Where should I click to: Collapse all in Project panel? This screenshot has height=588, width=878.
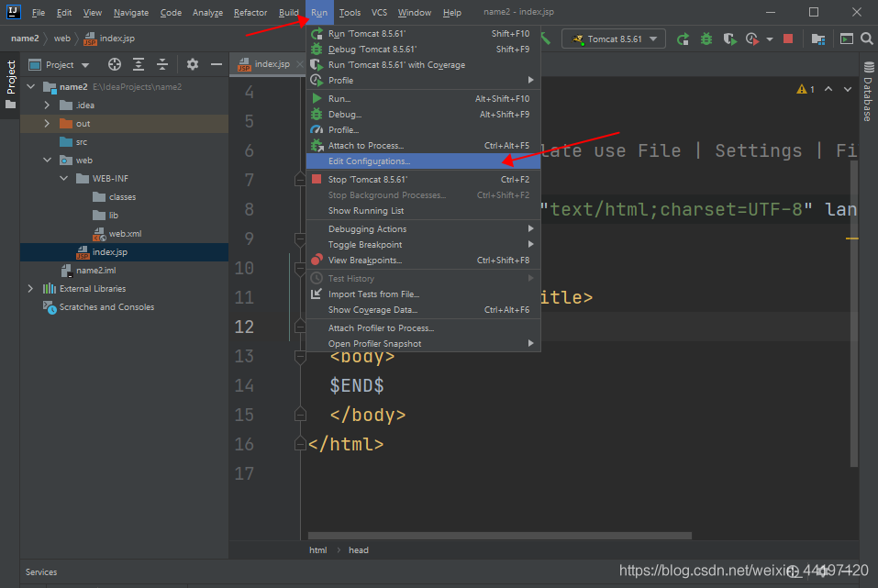(x=161, y=65)
